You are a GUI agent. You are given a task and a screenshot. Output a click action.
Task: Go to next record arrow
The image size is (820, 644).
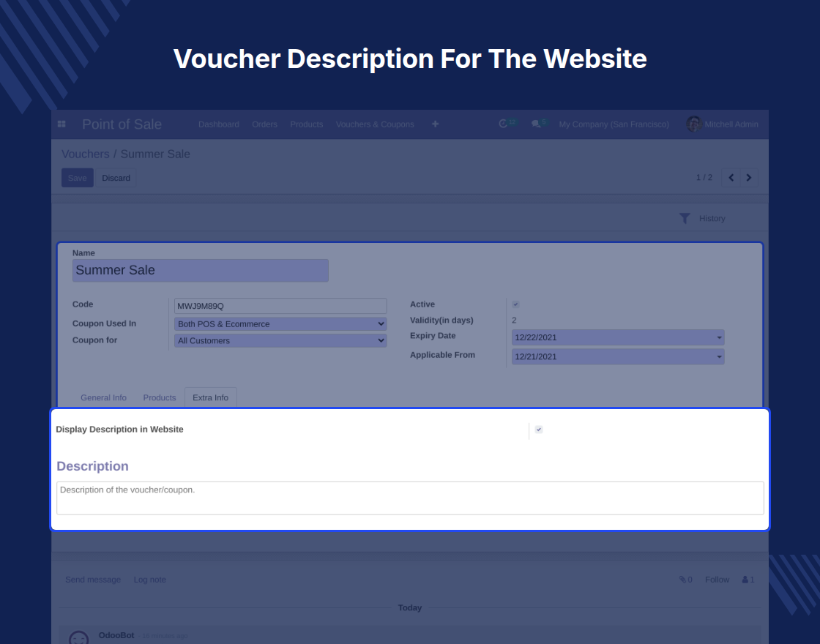coord(749,178)
